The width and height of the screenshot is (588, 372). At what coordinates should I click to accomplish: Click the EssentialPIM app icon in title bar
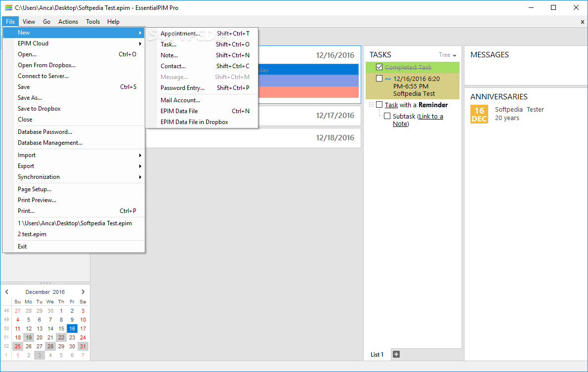[8, 7]
